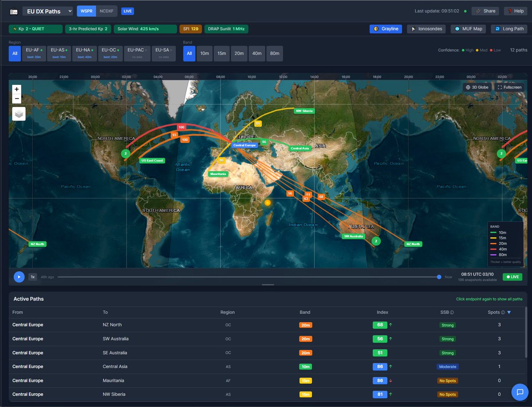Filter by 40m band

[257, 53]
